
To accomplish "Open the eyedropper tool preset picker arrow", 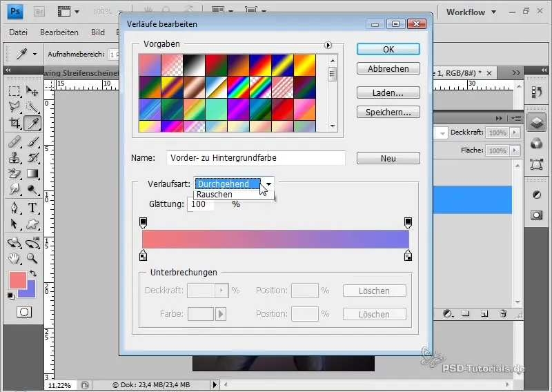I will 35,55.
